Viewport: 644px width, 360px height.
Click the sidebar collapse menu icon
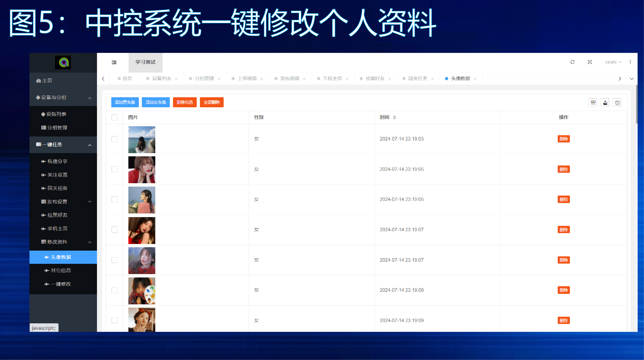(114, 62)
